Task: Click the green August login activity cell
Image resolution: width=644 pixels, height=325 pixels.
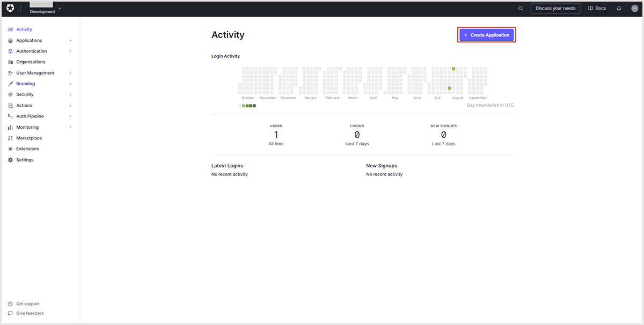Action: pos(453,69)
